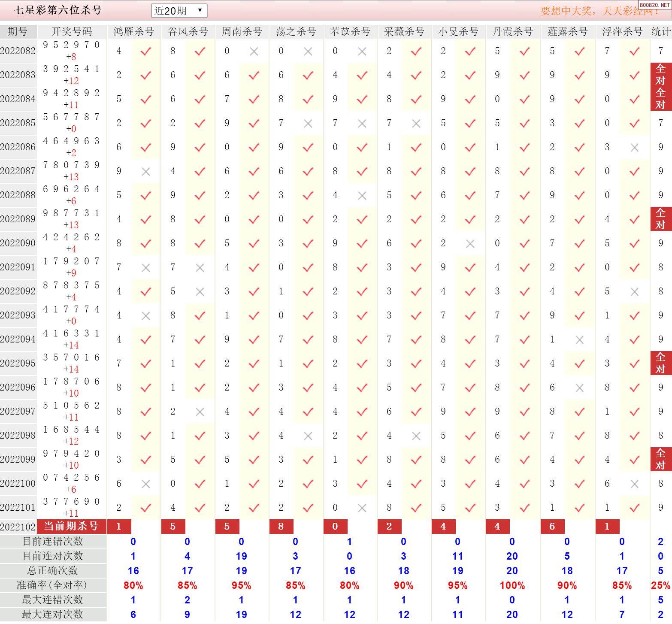Click the cross mark under 谷风杀号 for 2022097
The image size is (672, 624).
pos(200,412)
